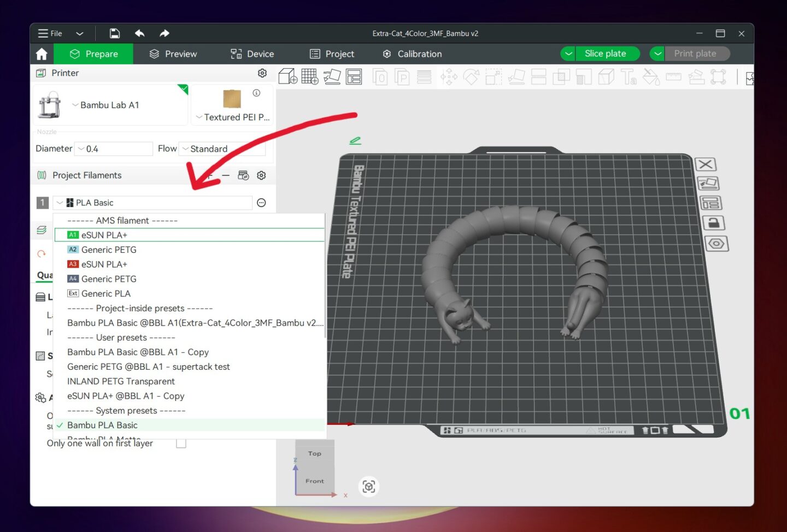Click the Arrange all objects icon
787x532 pixels.
click(354, 76)
